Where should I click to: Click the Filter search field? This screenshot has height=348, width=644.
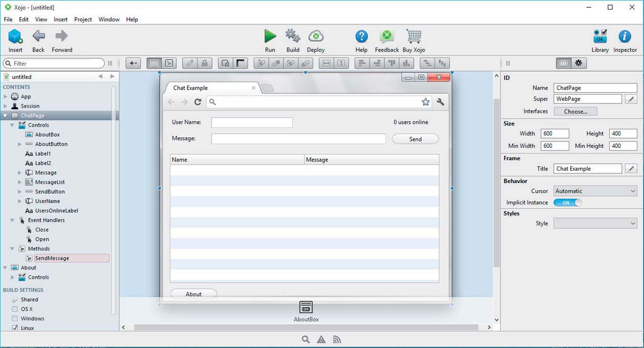[x=53, y=64]
